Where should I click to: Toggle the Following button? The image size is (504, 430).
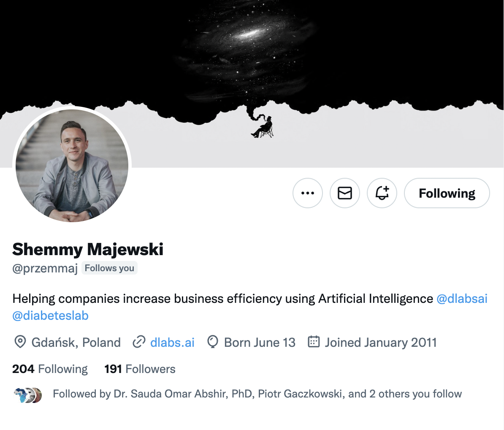[447, 193]
